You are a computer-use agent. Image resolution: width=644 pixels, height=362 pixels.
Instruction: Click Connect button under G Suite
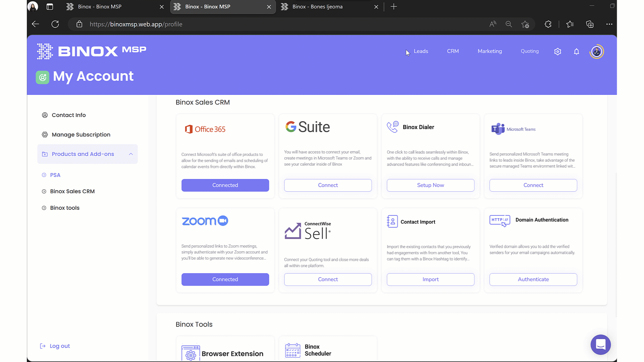328,185
